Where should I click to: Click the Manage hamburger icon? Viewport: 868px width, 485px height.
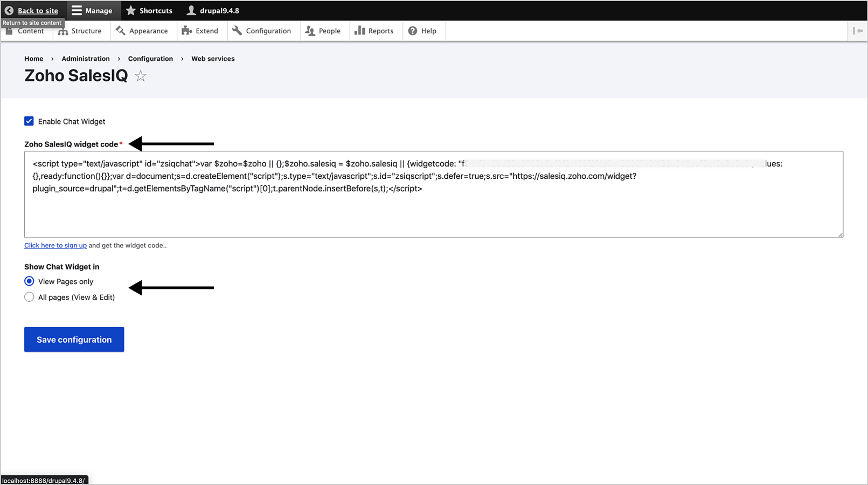(77, 10)
